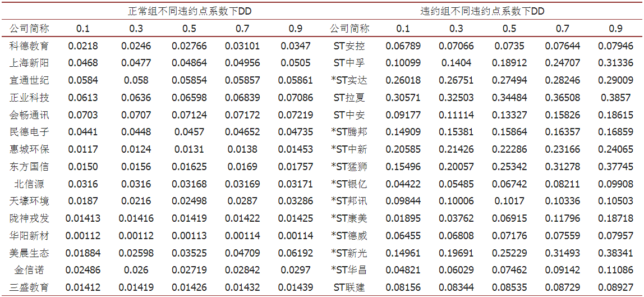This screenshot has height=297, width=644.
Task: Select value 0.16357 for *ST腾邦
Action: pyautogui.click(x=563, y=132)
